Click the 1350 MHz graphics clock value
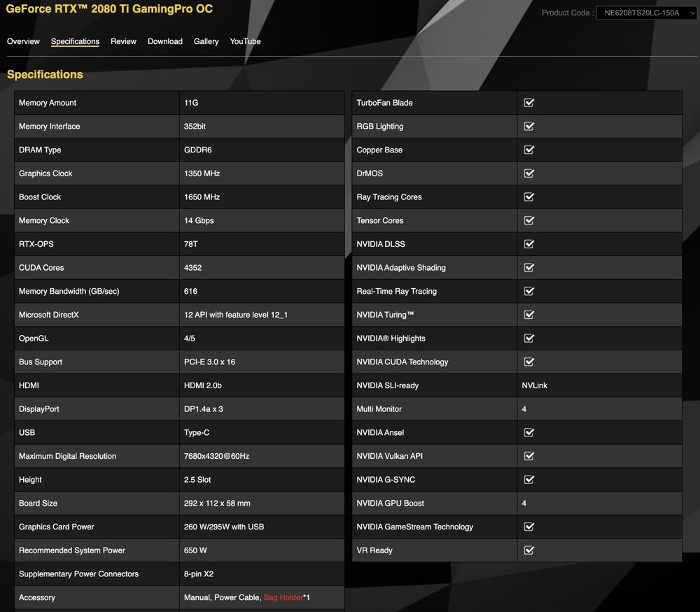Viewport: 700px width, 612px height. pyautogui.click(x=202, y=173)
